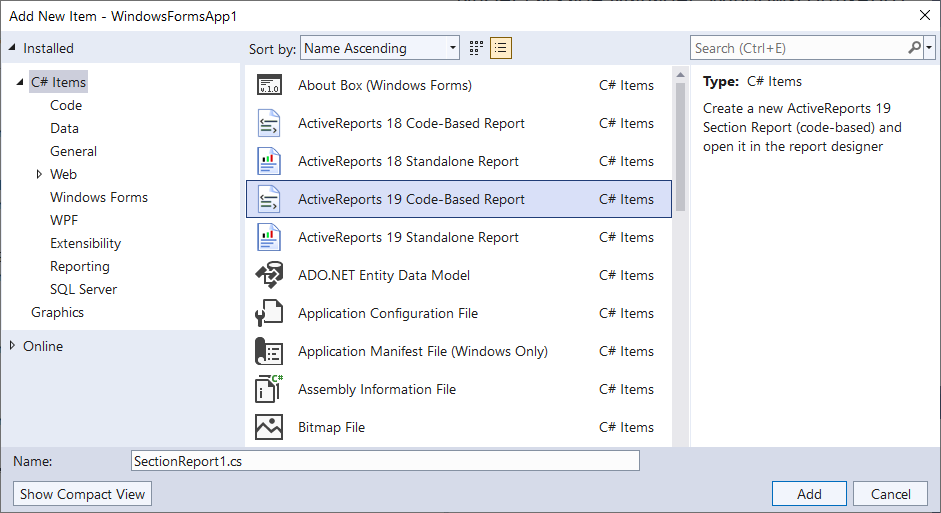Click Show Compact View button

click(82, 494)
